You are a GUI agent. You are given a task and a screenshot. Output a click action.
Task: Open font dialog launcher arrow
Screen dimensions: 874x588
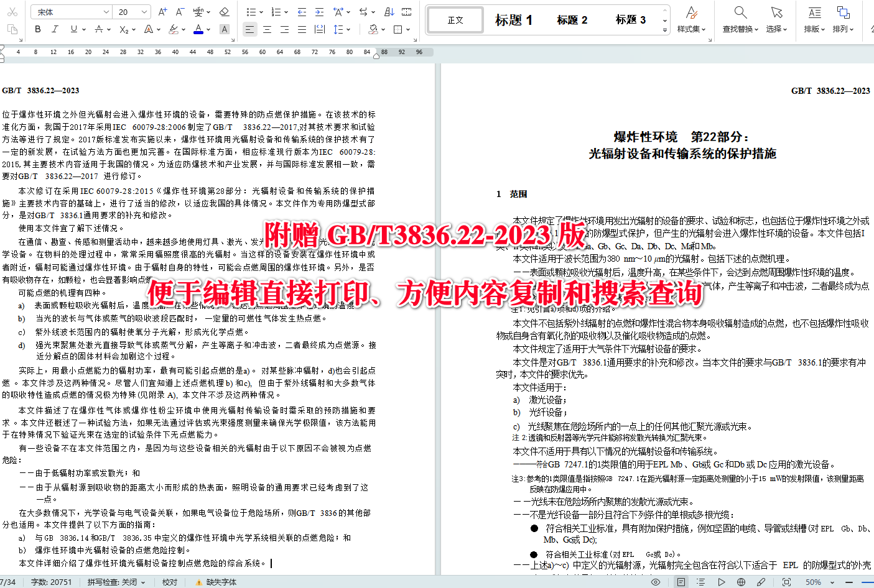click(x=234, y=39)
